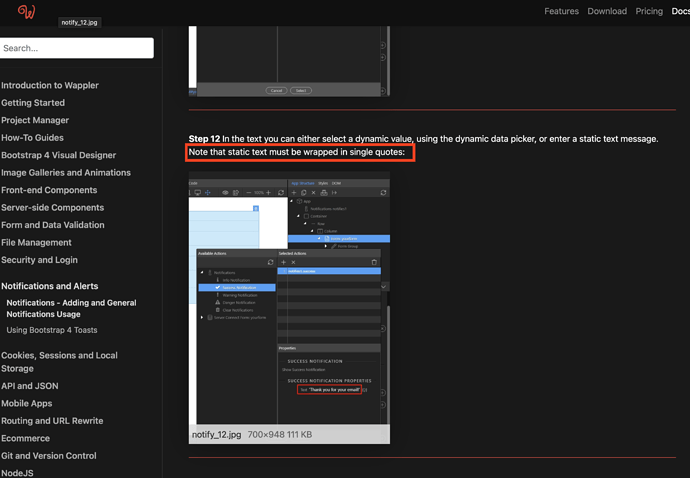This screenshot has height=478, width=690.
Task: Open the Pricing page
Action: (x=649, y=11)
